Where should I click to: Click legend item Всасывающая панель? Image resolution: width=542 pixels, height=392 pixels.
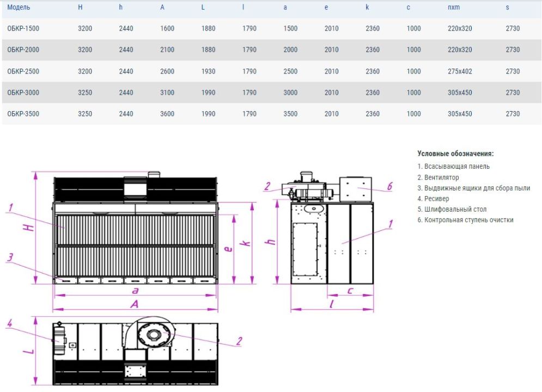[454, 167]
